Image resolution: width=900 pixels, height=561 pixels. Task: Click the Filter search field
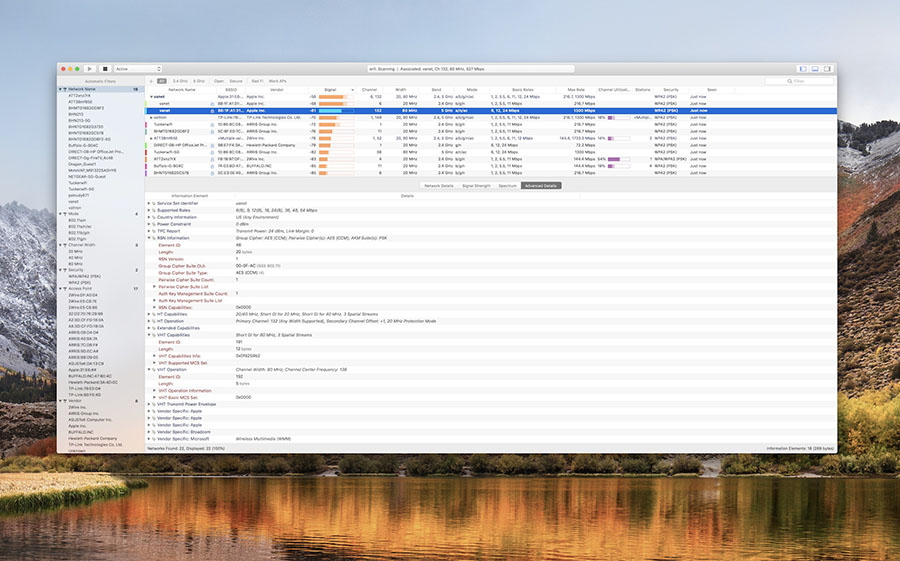pos(799,82)
